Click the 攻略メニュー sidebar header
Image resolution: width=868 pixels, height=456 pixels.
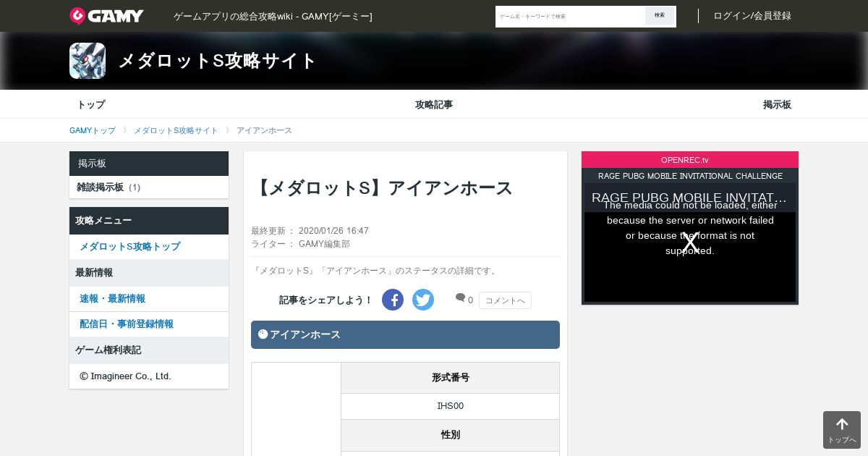click(x=149, y=221)
